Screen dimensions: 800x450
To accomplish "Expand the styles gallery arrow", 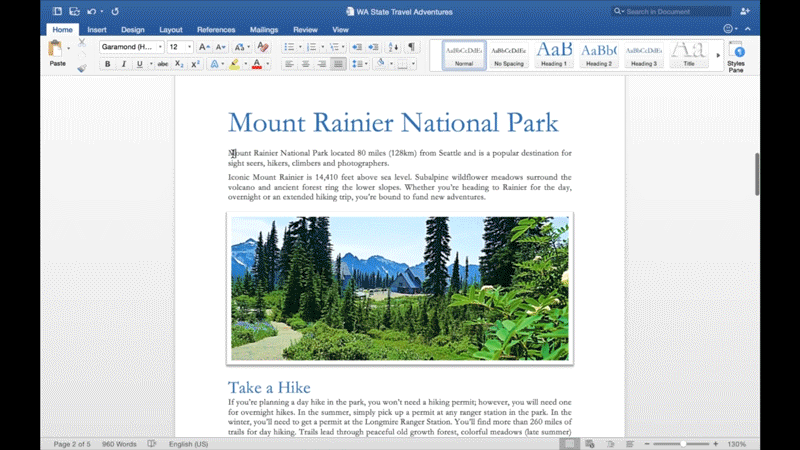I will [x=718, y=55].
